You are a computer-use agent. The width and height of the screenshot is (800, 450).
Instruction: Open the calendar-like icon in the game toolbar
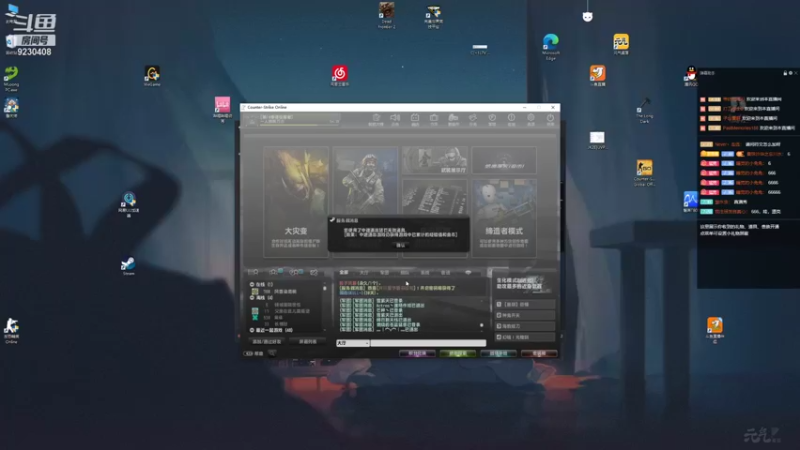click(x=415, y=118)
